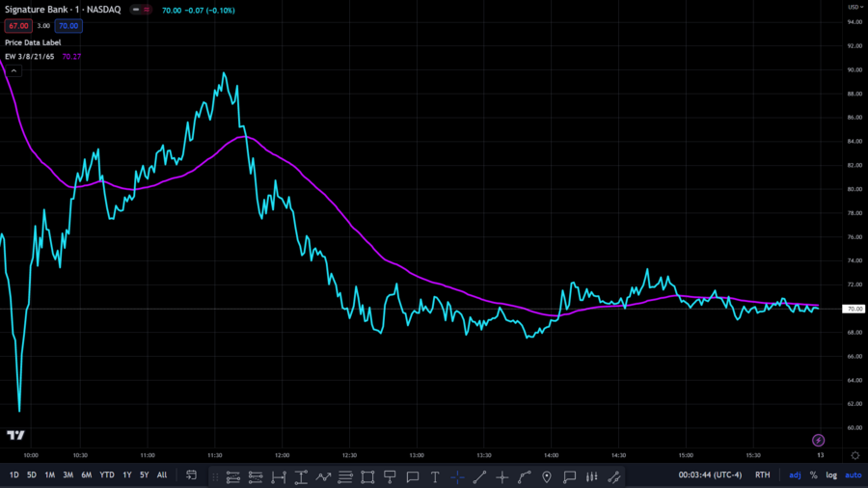
Task: Select the price range measure tool
Action: 301,477
